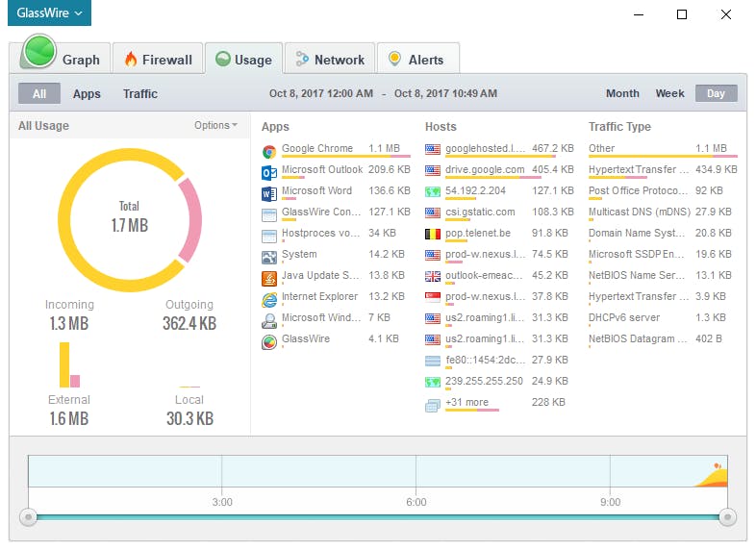Click the drive.google.com host entry
Image resolution: width=756 pixels, height=550 pixels.
coord(500,169)
